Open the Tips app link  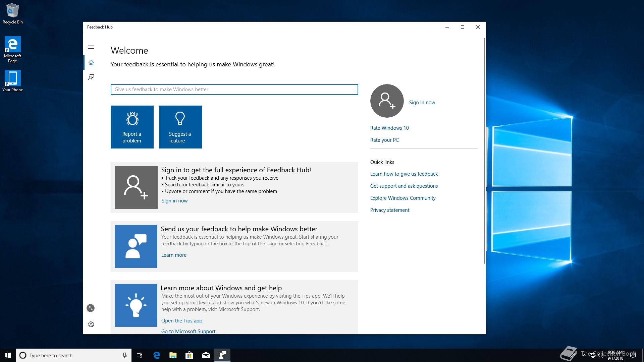[x=181, y=321]
